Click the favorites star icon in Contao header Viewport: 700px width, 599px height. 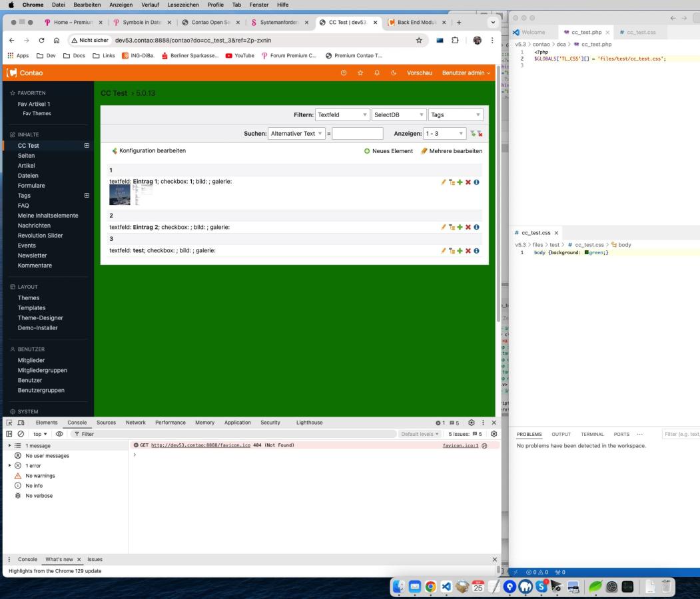click(360, 73)
